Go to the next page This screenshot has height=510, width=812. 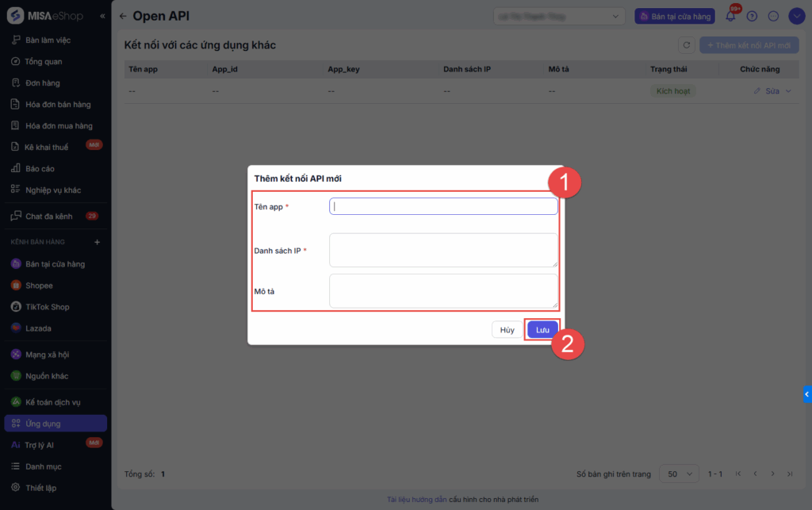772,474
